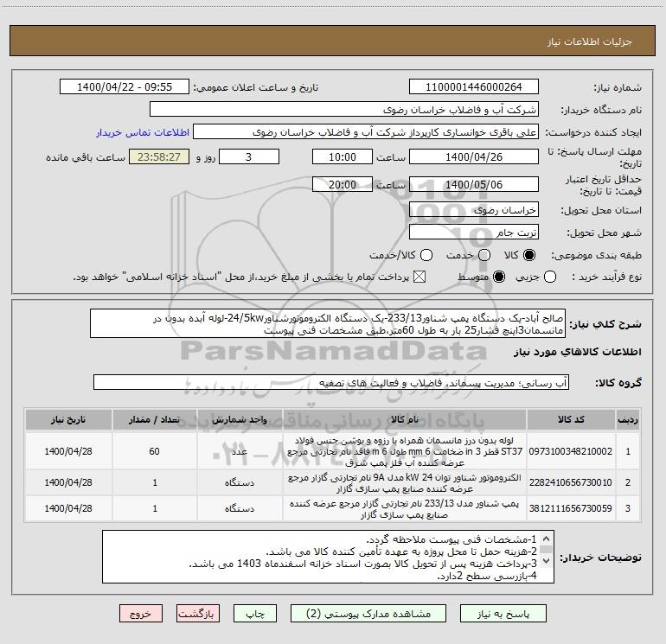The width and height of the screenshot is (666, 644).
Task: Open اطلاعات تماس خریدار link
Action: [143, 132]
